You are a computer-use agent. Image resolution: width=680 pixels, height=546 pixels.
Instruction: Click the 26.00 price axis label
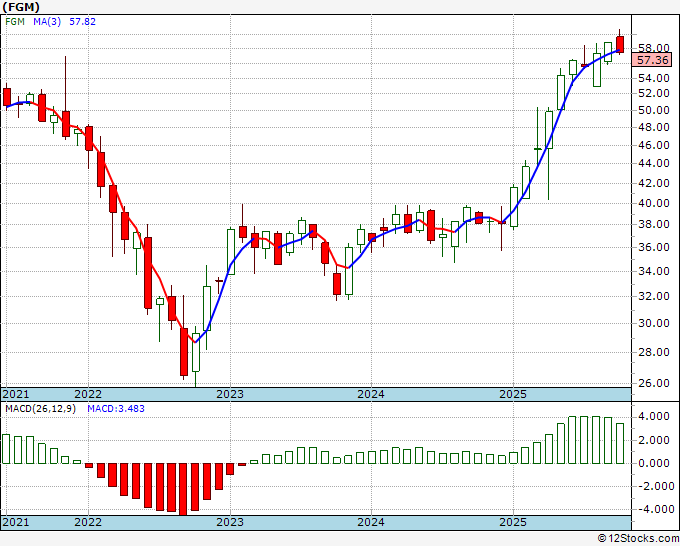(x=654, y=383)
